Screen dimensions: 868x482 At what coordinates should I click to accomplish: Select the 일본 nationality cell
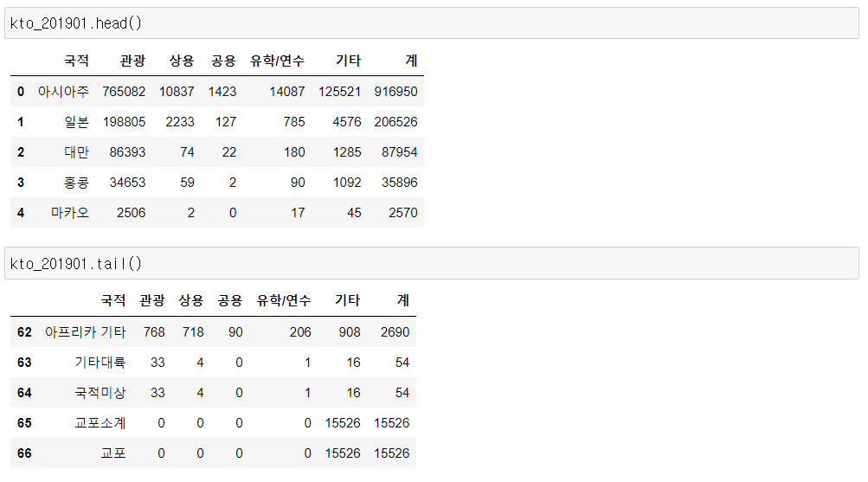[76, 122]
